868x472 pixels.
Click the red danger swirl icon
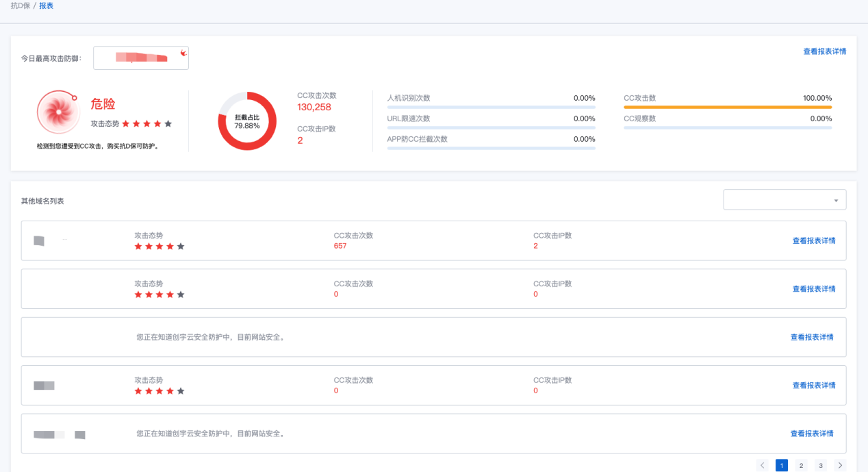coord(58,112)
